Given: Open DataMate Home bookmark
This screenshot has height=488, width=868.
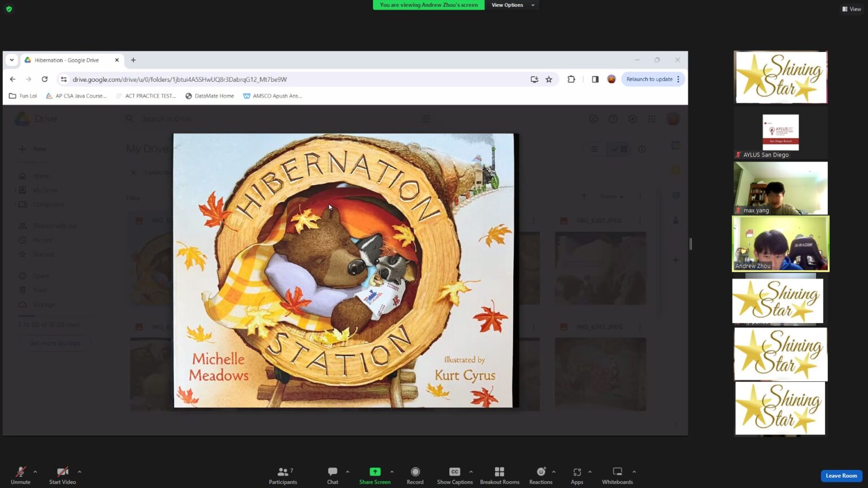Looking at the screenshot, I should coord(209,96).
